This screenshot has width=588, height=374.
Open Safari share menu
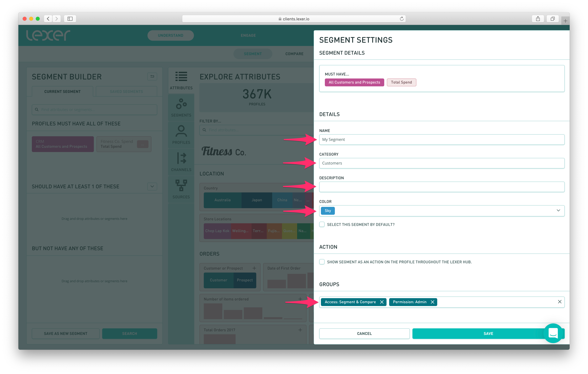click(x=538, y=19)
